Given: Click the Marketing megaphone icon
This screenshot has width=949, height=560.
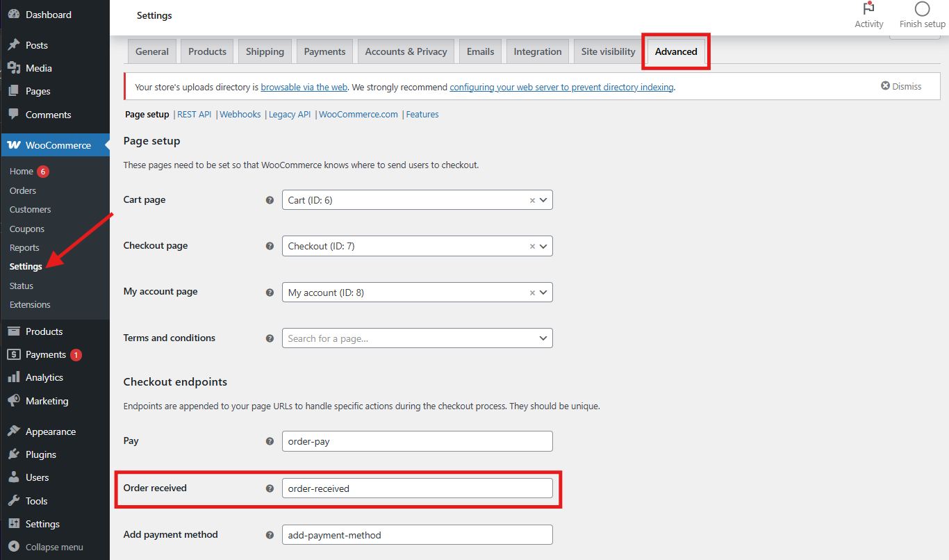Looking at the screenshot, I should pos(13,401).
